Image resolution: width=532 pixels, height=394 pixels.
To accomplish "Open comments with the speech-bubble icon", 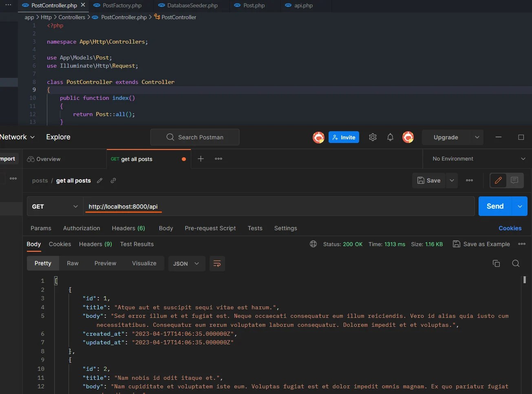I will pos(514,180).
